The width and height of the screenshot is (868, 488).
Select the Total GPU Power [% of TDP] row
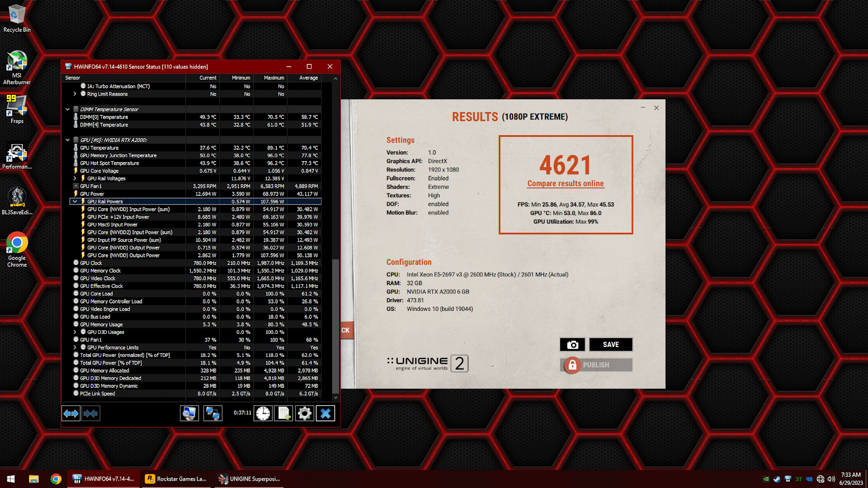point(192,363)
